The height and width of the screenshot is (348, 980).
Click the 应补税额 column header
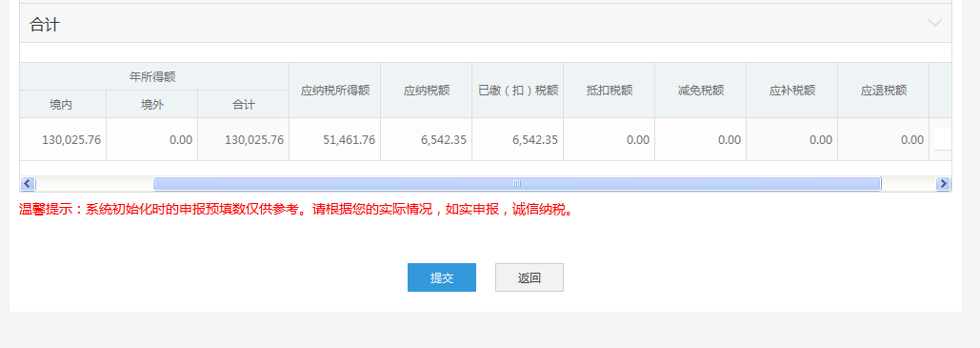(791, 91)
